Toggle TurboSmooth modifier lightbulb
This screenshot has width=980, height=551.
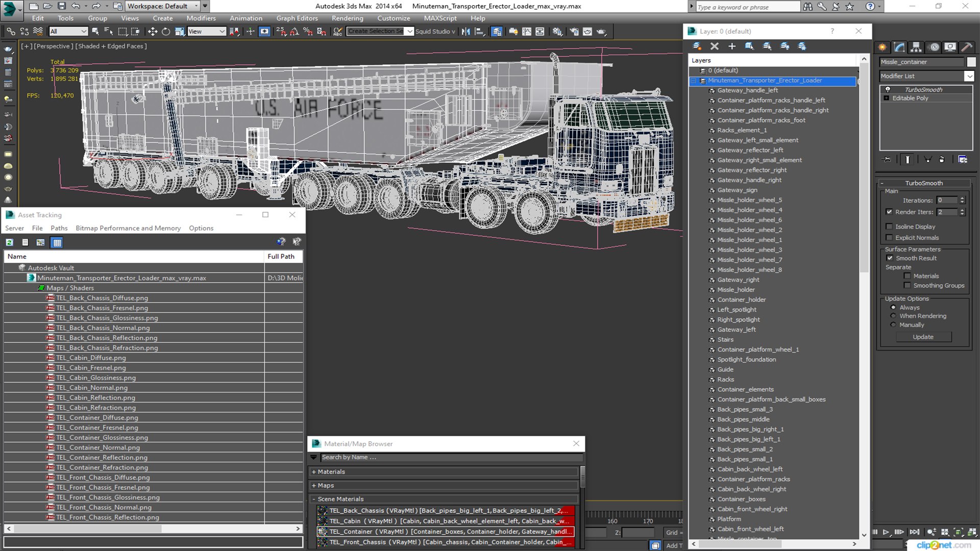pos(888,90)
